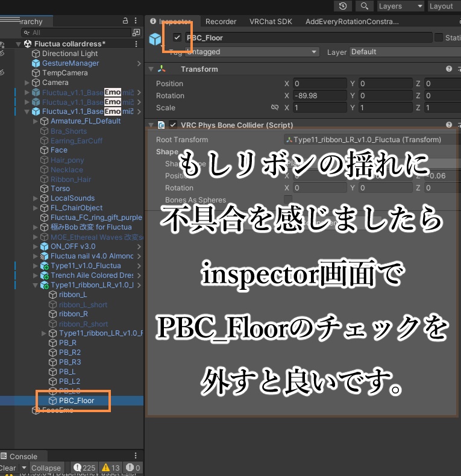
Task: Select ribbon_L object
Action: tap(73, 295)
